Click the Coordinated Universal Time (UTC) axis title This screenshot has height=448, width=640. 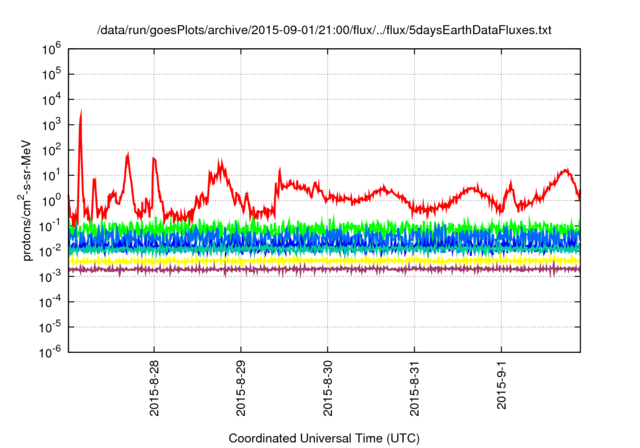point(324,438)
